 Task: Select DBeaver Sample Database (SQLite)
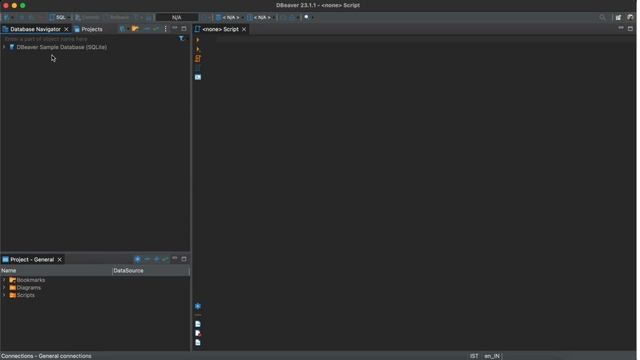tap(62, 47)
